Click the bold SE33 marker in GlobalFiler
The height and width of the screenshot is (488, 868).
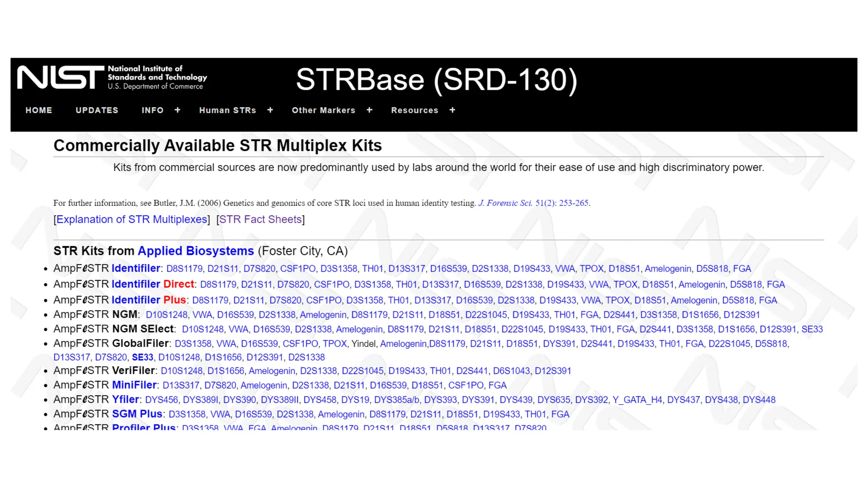pyautogui.click(x=142, y=357)
